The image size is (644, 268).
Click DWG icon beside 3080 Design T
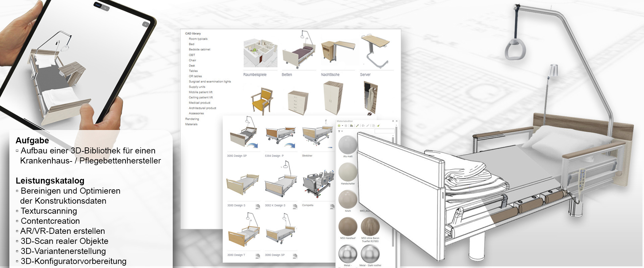[x=257, y=256]
